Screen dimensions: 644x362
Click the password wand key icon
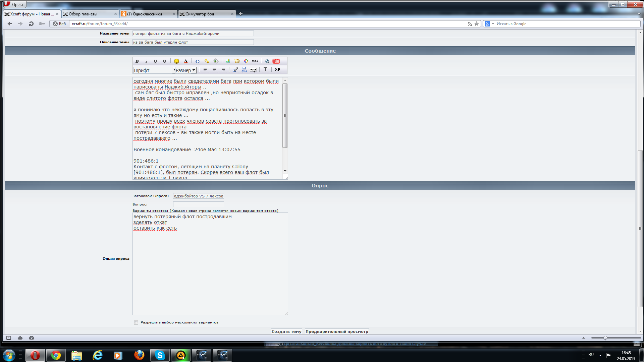(x=42, y=24)
